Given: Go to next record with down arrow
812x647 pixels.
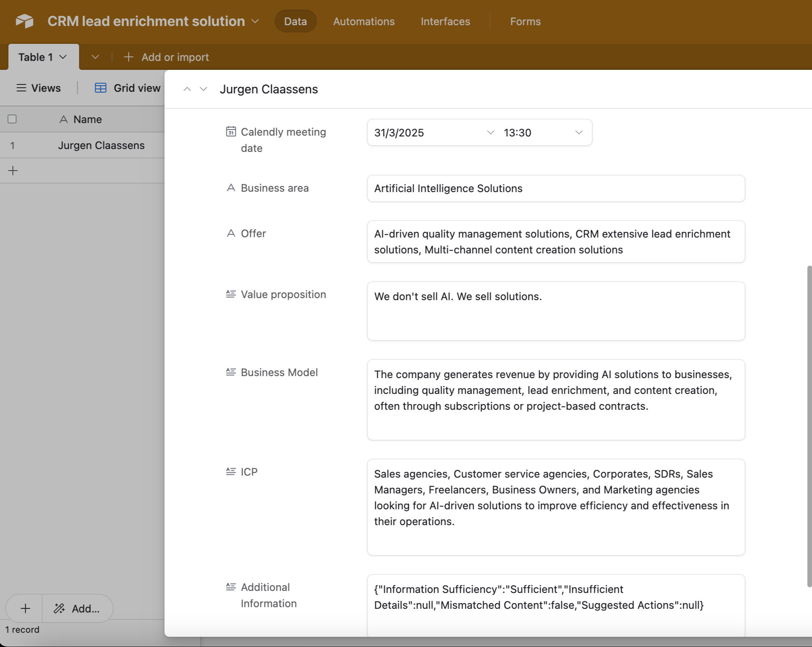Looking at the screenshot, I should coord(204,89).
